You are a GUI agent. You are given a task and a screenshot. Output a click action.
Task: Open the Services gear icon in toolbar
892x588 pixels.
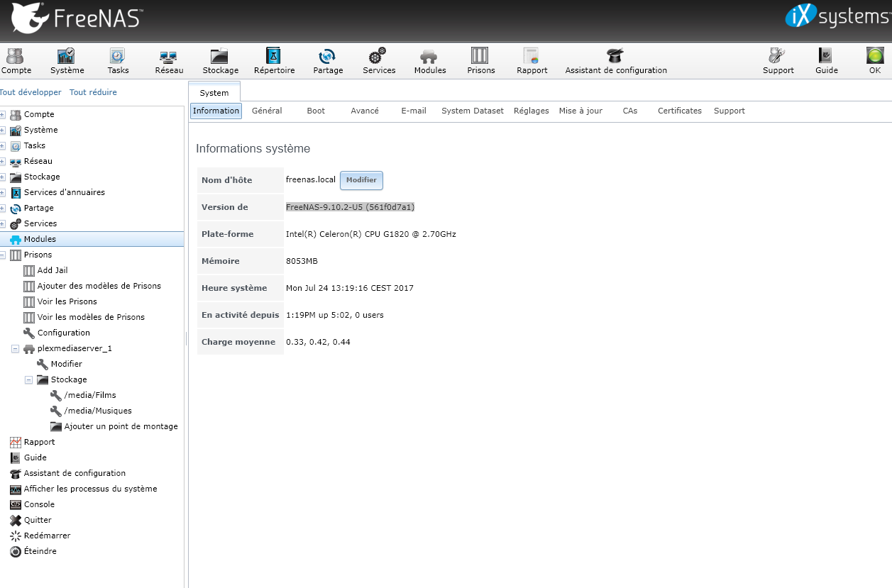(x=379, y=61)
